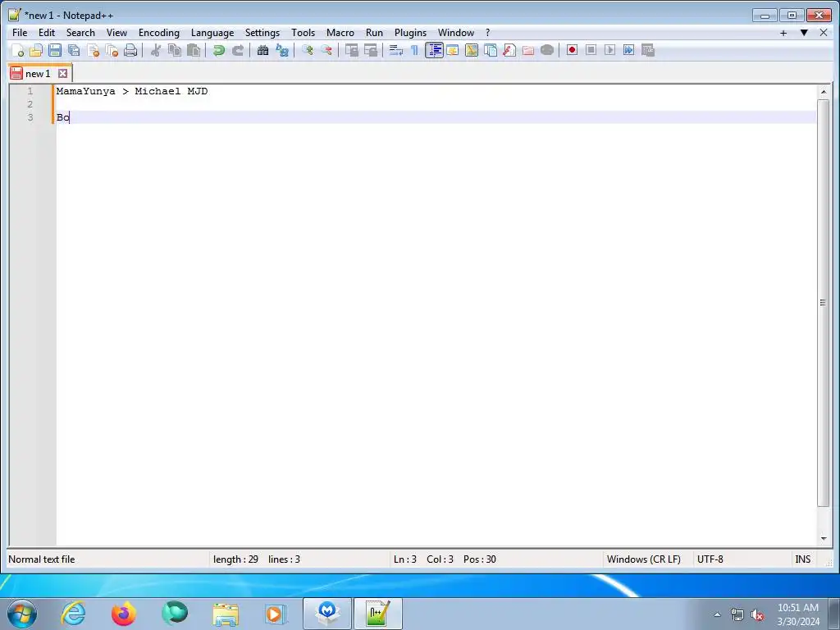The image size is (840, 630).
Task: Open Internet Explorer from the taskbar
Action: [73, 614]
